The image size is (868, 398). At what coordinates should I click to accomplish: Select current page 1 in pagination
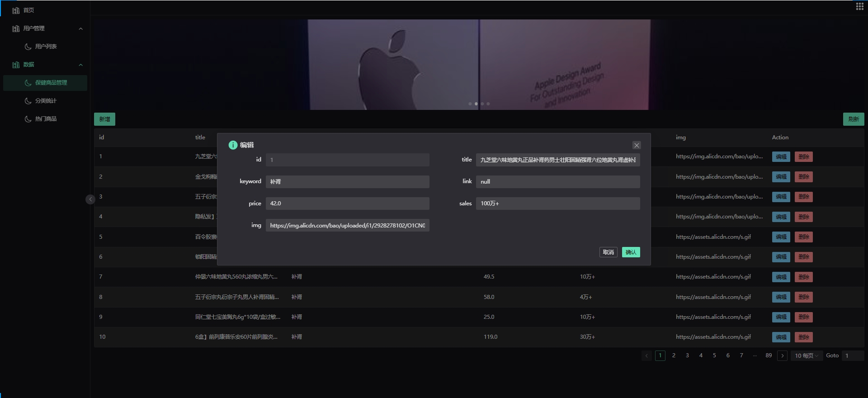[660, 356]
